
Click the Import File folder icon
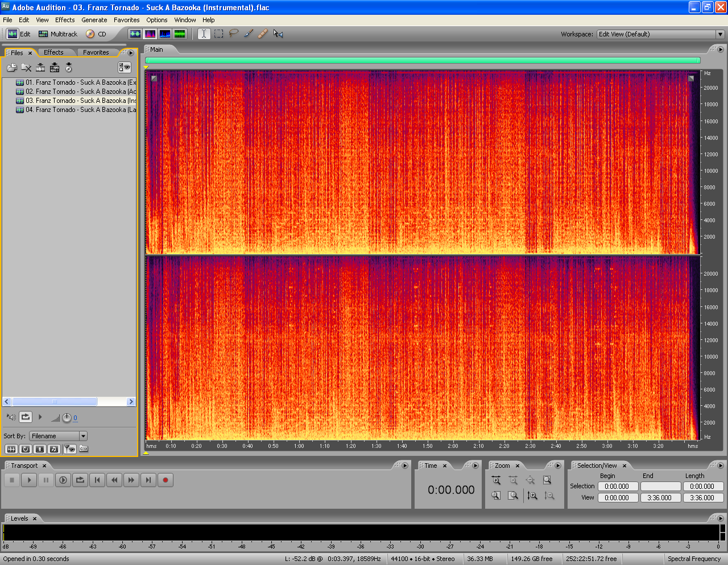point(11,68)
